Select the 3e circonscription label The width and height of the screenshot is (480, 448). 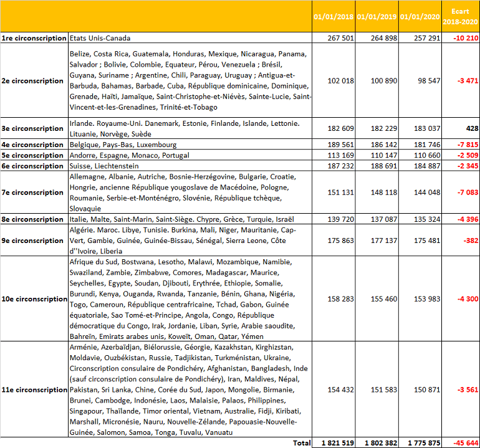[x=32, y=128]
